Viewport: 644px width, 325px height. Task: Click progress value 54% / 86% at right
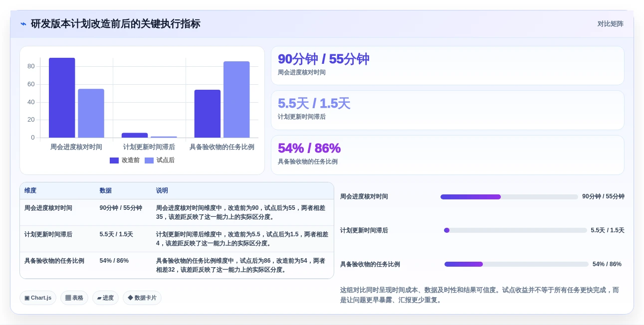607,264
